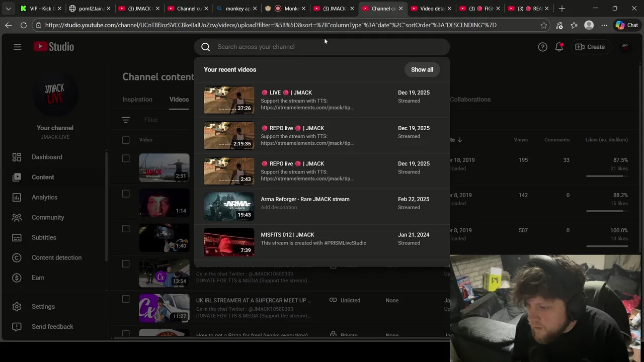
Task: Click the browser back arrow
Action: coord(9,25)
